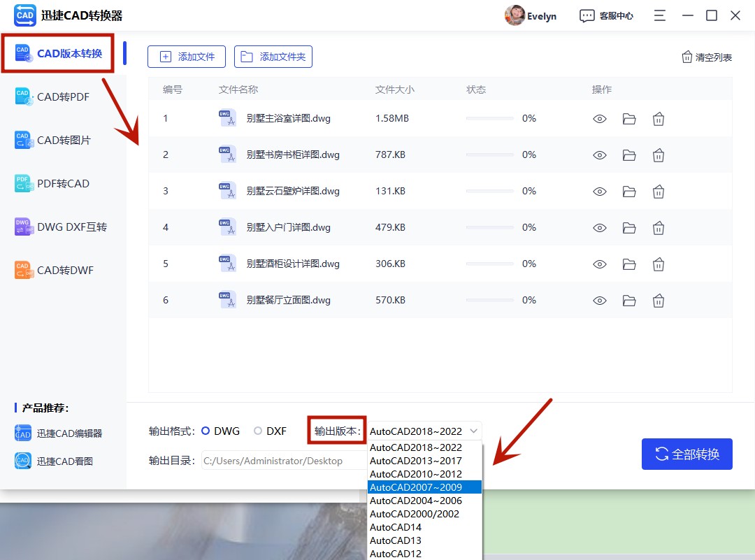Collapse the output version dropdown
Screen dimensions: 755x560
[475, 431]
